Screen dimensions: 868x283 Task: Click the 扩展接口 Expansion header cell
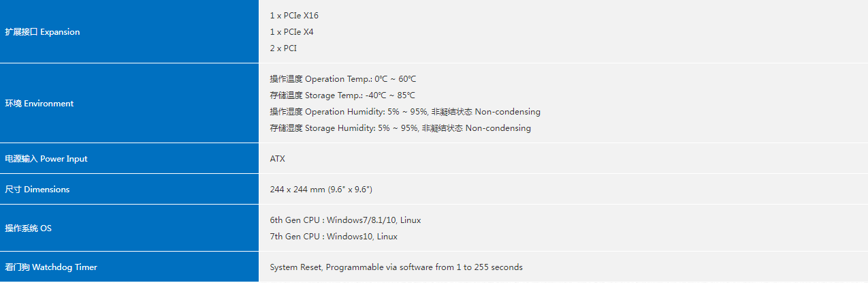[42, 32]
